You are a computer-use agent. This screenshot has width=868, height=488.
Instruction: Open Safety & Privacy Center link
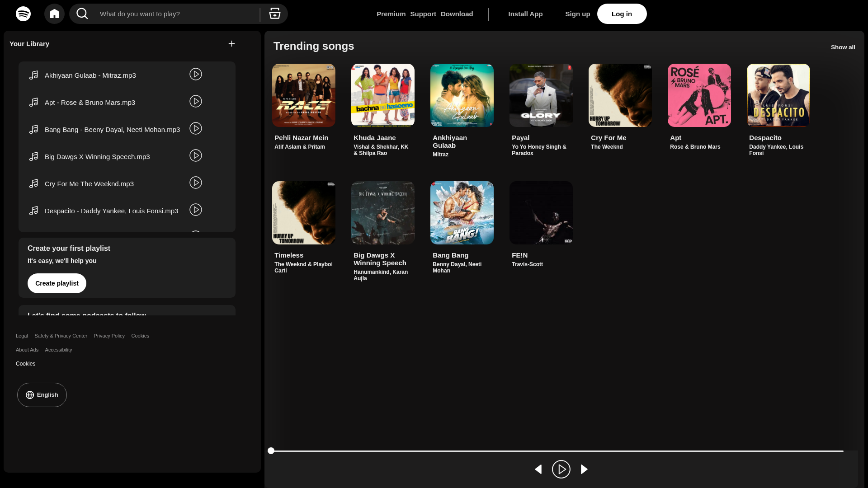coord(61,336)
